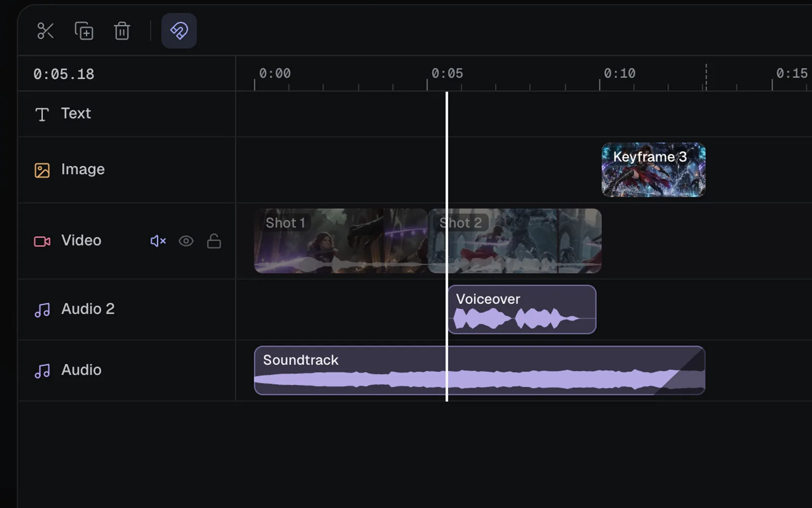Select the Audio track label
This screenshot has height=508, width=812.
pyautogui.click(x=81, y=370)
